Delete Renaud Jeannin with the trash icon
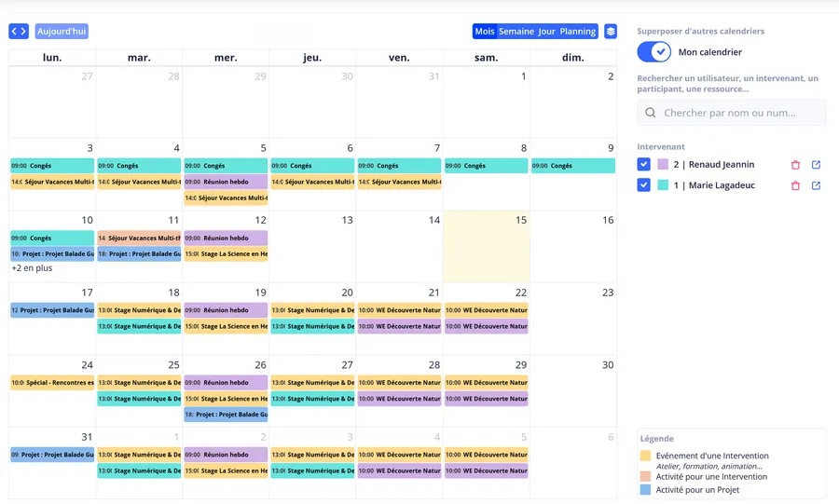The width and height of the screenshot is (839, 504). tap(796, 165)
